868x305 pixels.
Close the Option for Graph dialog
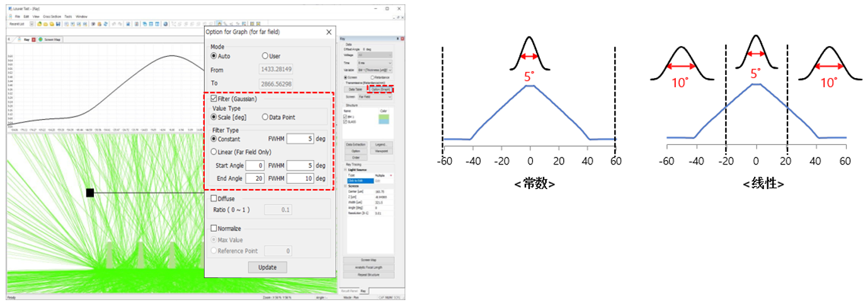click(x=328, y=32)
